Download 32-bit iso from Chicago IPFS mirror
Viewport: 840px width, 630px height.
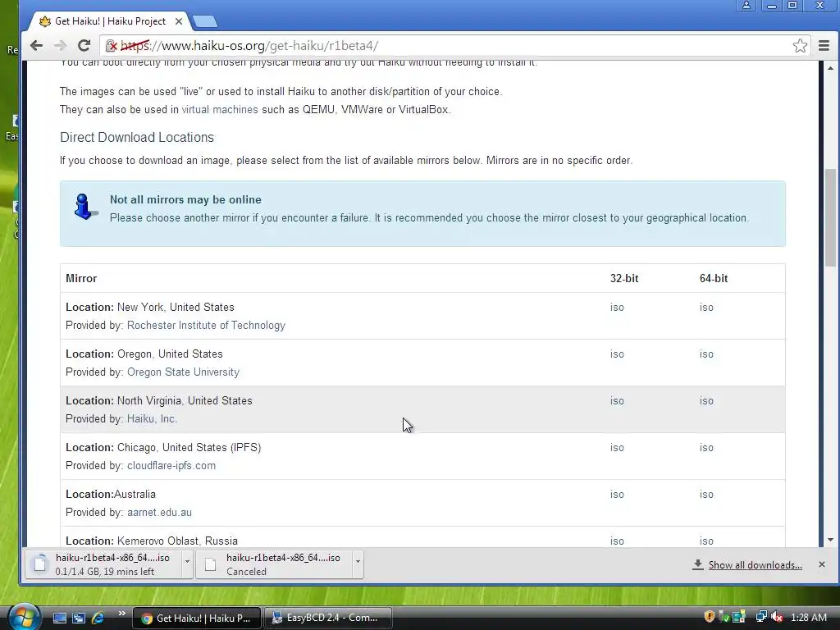point(617,447)
